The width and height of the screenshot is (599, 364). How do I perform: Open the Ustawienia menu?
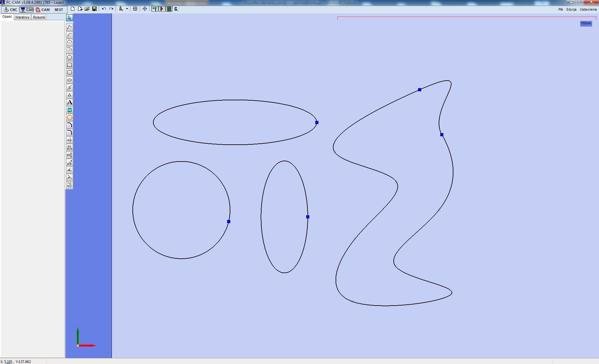[588, 9]
